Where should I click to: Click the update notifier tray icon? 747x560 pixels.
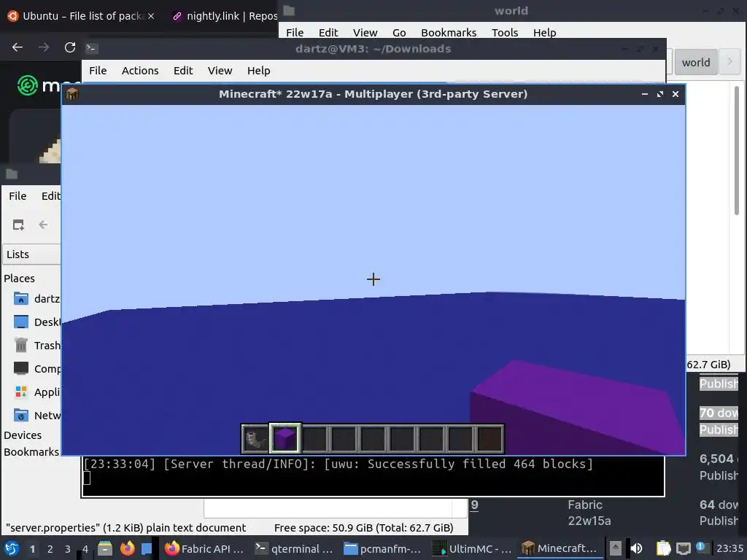700,547
